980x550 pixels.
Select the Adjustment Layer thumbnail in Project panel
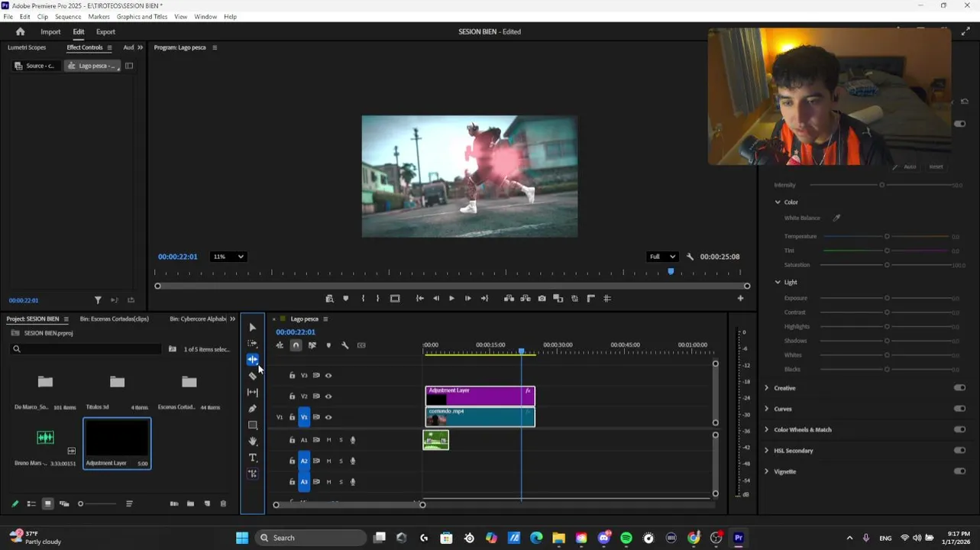tap(117, 438)
